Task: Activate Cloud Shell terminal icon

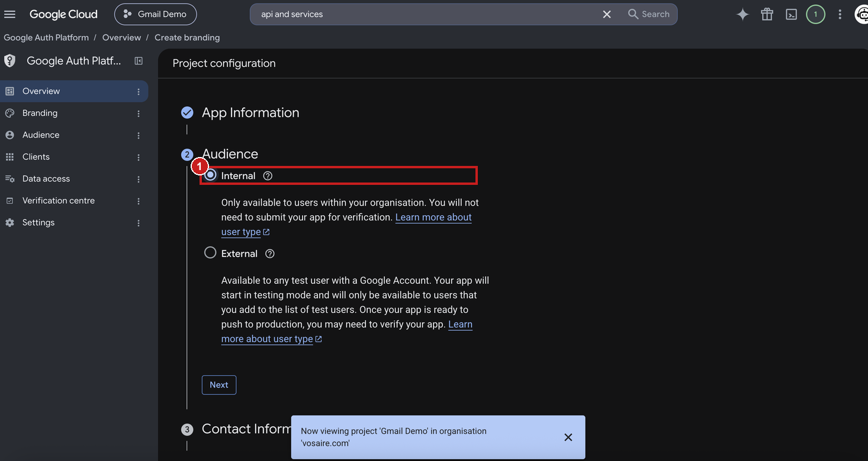Action: 791,14
